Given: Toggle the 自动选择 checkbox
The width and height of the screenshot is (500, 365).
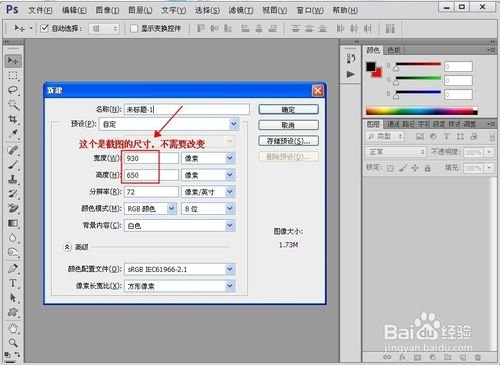Looking at the screenshot, I should pos(44,28).
